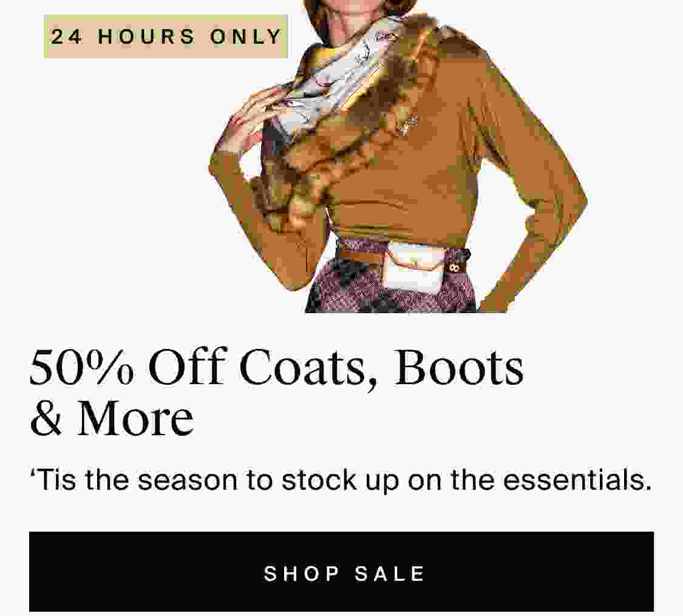Open the 50% Off Coats headline link

click(277, 392)
